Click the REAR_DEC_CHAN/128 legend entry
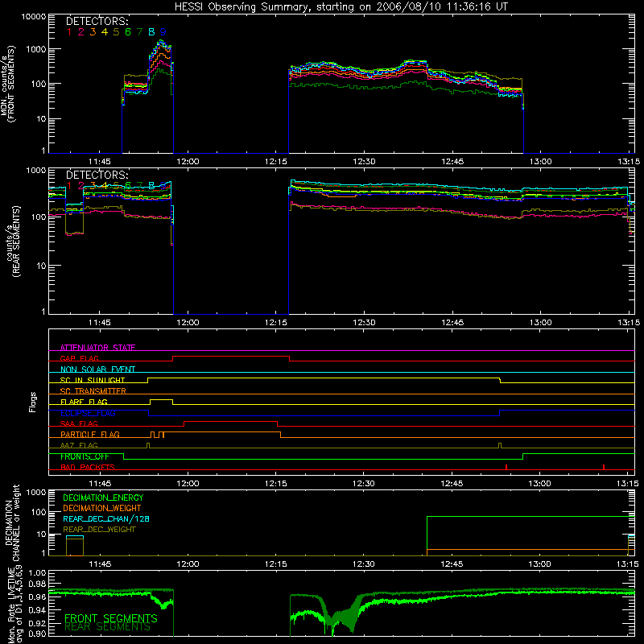This screenshot has width=644, height=644. click(x=106, y=519)
